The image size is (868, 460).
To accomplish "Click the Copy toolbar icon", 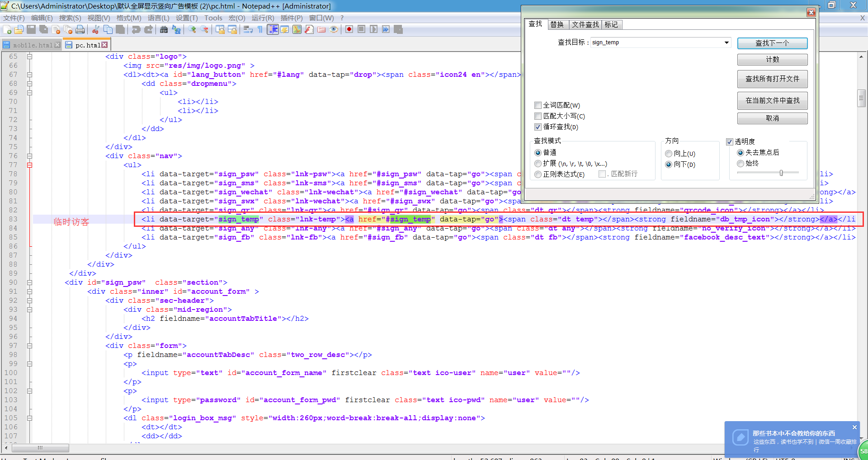I will click(108, 29).
